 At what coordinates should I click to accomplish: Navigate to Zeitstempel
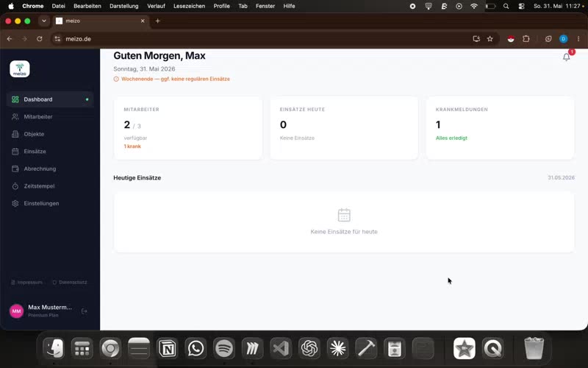(x=50, y=186)
